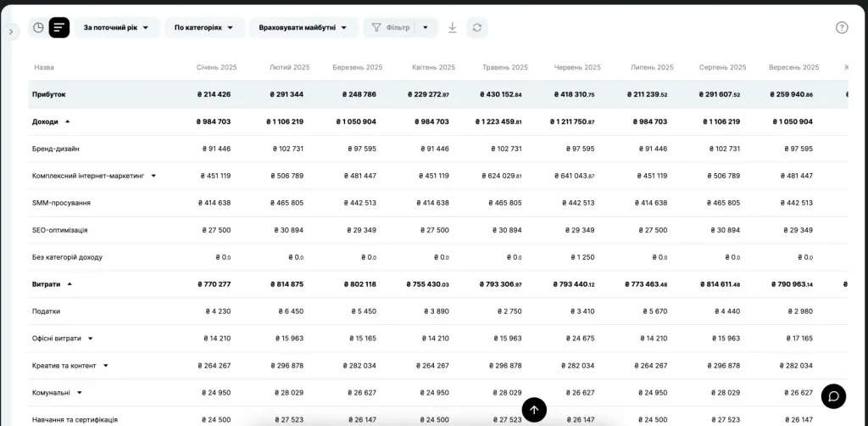Download the report with arrow icon
Viewport: 868px width, 426px height.
(x=453, y=28)
